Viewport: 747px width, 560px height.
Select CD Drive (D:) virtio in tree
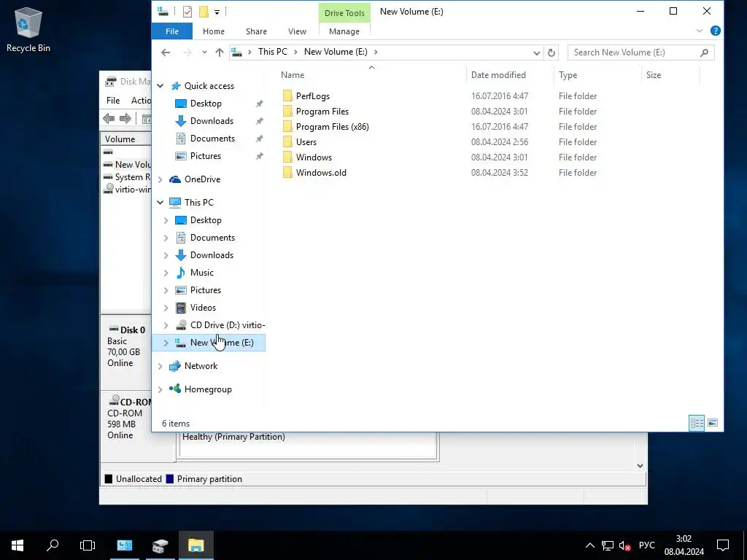click(228, 325)
